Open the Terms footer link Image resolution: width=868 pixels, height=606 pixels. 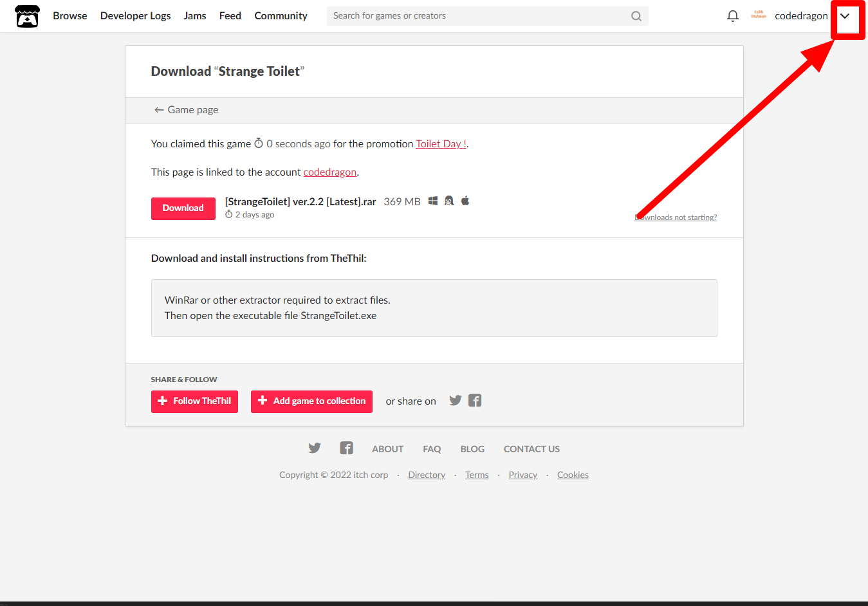477,475
